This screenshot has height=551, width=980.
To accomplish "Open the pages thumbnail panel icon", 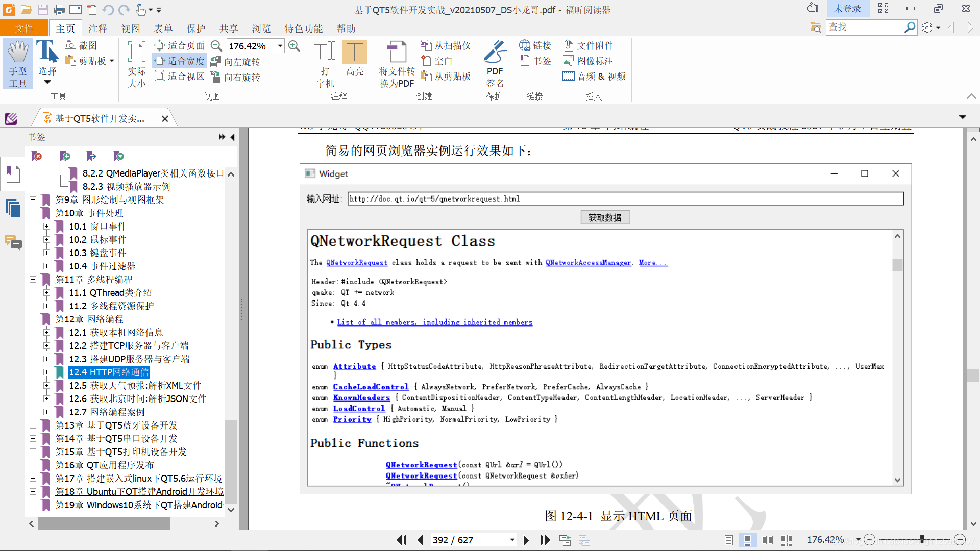I will 13,208.
